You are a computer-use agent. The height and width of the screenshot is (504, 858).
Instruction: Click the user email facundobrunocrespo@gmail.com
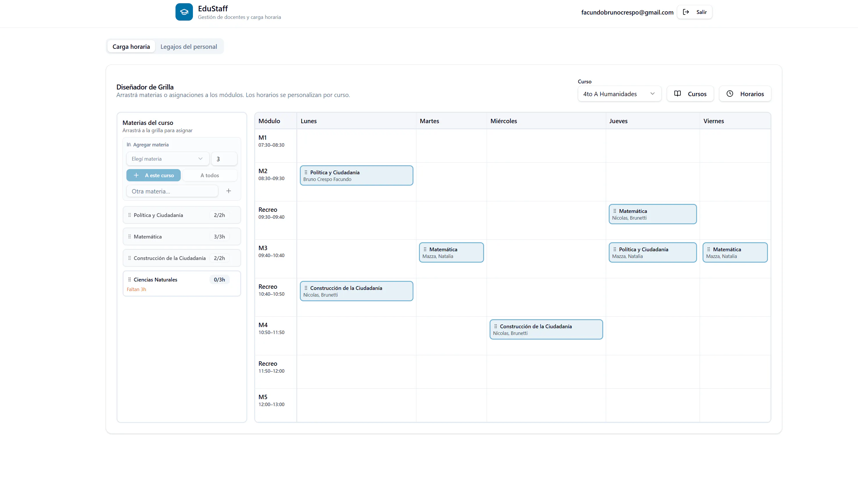click(x=627, y=12)
